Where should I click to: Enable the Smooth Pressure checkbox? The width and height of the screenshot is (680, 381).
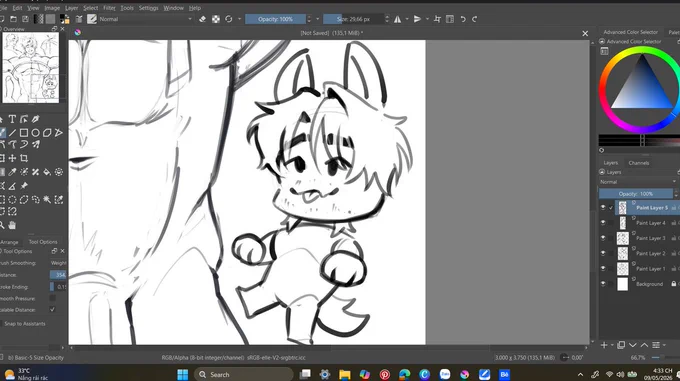tap(52, 298)
